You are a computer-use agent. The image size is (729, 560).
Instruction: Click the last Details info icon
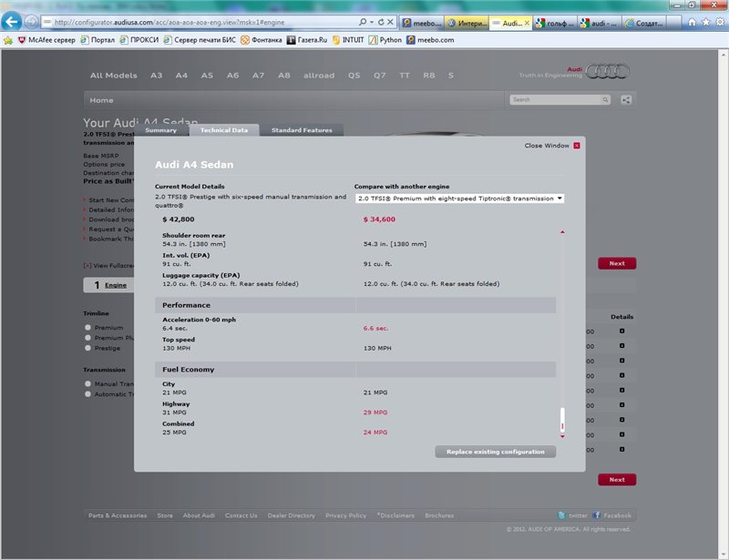pyautogui.click(x=621, y=450)
